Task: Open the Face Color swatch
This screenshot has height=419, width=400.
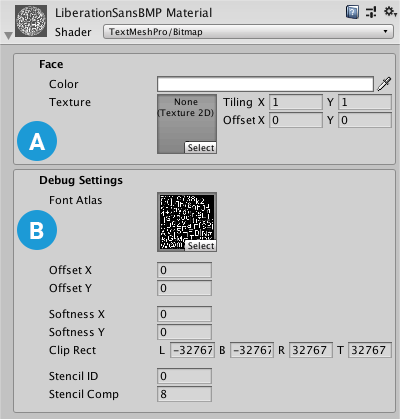Action: click(x=265, y=84)
